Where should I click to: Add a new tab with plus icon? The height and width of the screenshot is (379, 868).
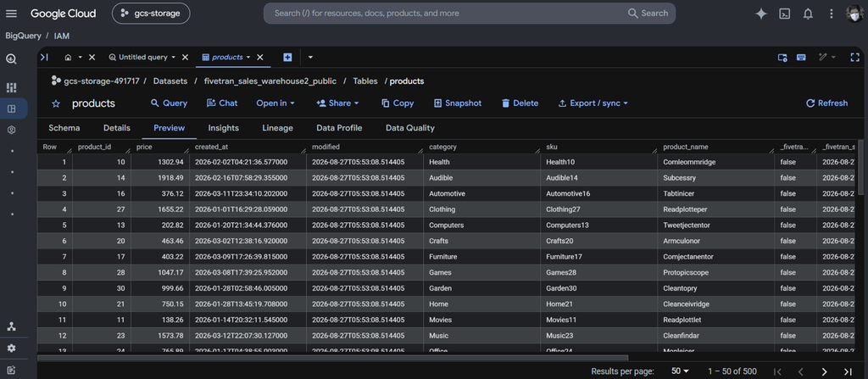pyautogui.click(x=287, y=57)
